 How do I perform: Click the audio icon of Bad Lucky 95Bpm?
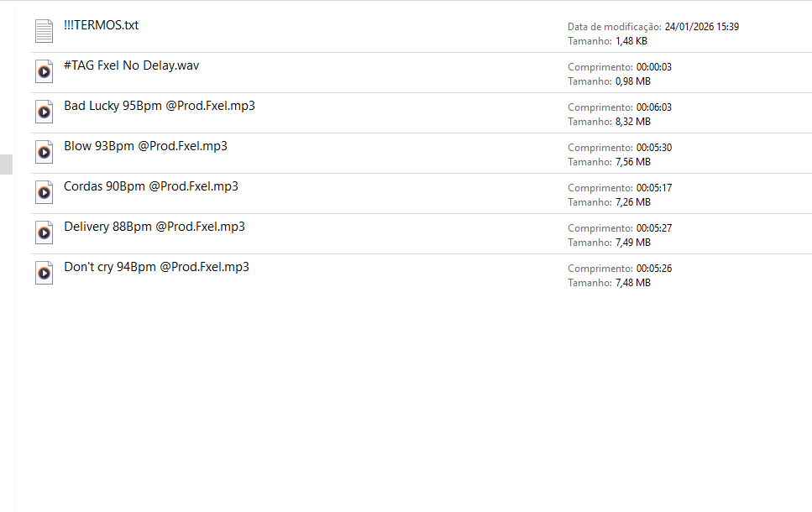[x=44, y=112]
